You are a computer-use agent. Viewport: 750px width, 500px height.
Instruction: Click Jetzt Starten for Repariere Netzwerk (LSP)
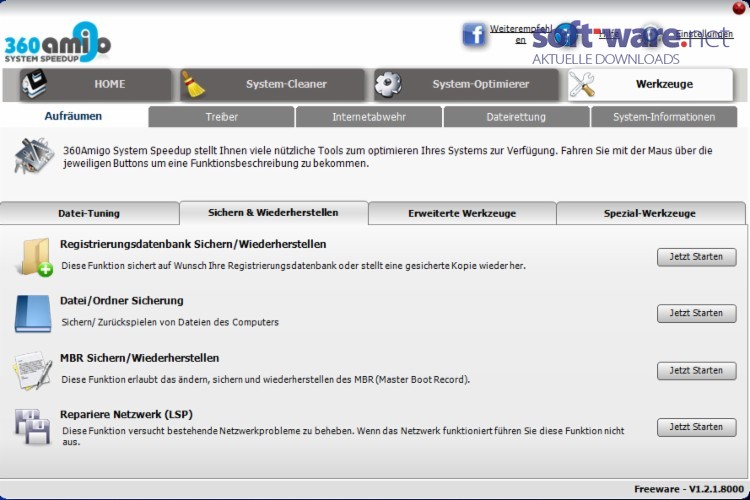click(696, 427)
